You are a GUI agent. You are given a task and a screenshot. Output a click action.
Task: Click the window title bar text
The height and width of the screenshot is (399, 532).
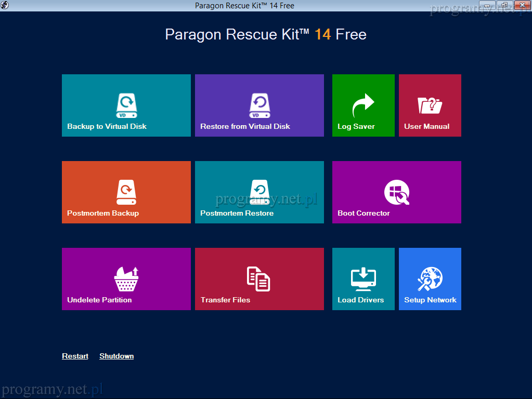[x=244, y=6]
